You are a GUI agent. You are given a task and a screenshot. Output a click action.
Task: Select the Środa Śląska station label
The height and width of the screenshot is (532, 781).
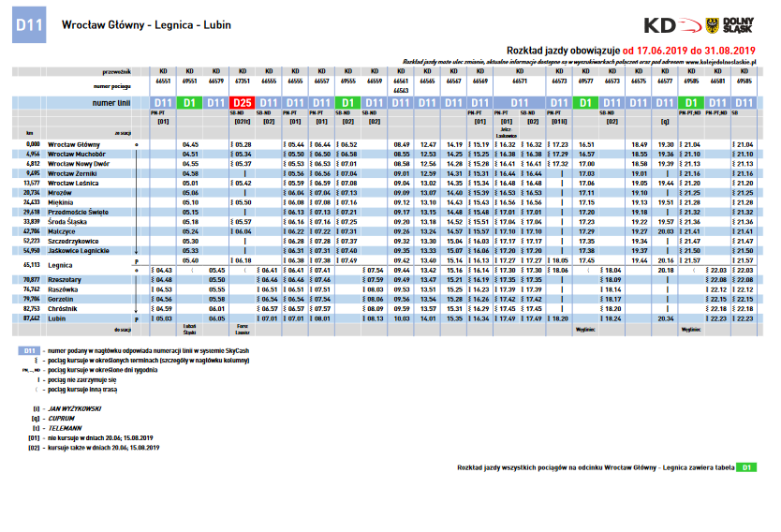click(67, 220)
